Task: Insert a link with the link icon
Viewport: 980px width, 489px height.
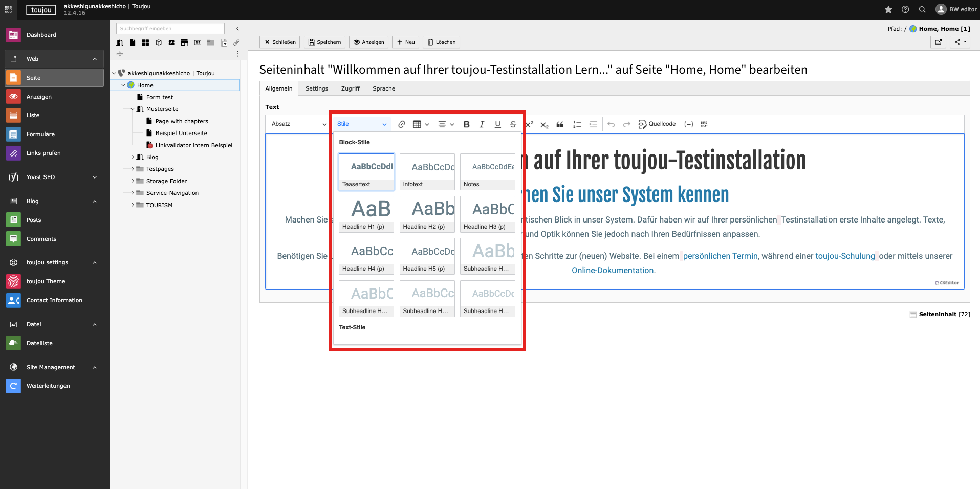Action: (x=402, y=124)
